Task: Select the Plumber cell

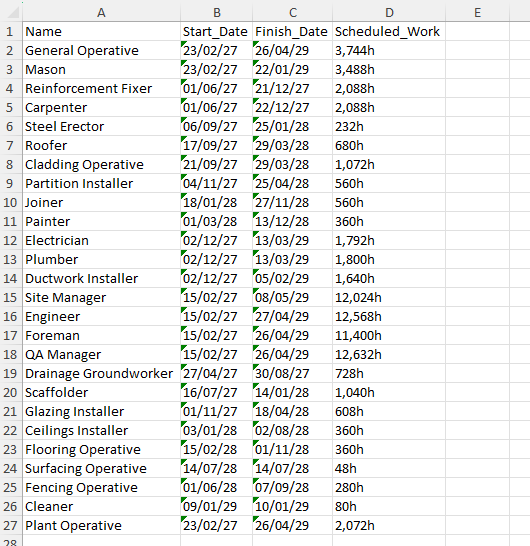Action: 102,259
